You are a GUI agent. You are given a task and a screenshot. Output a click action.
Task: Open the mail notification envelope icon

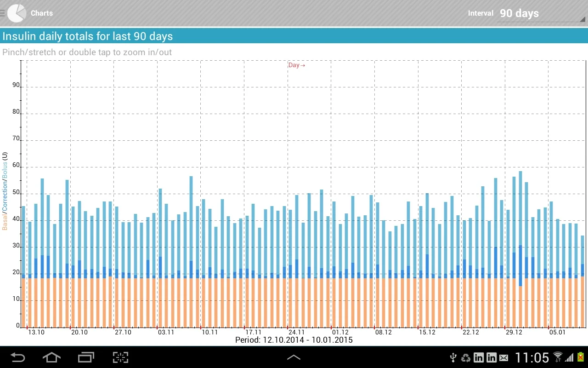coord(504,357)
